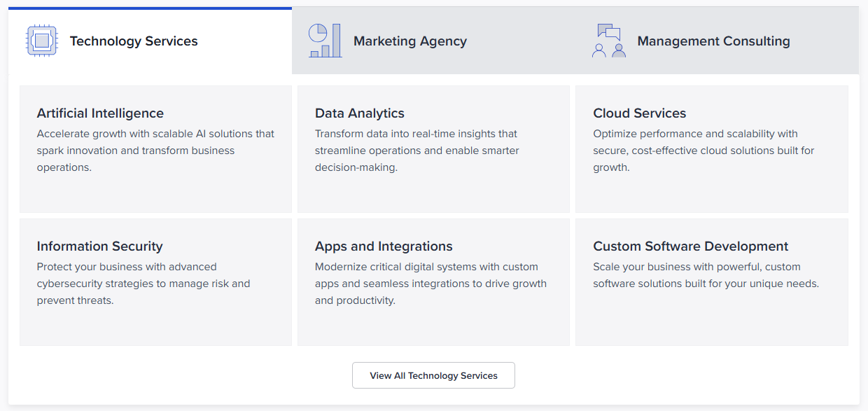Click the Data Analytics description text
868x411 pixels.
416,151
